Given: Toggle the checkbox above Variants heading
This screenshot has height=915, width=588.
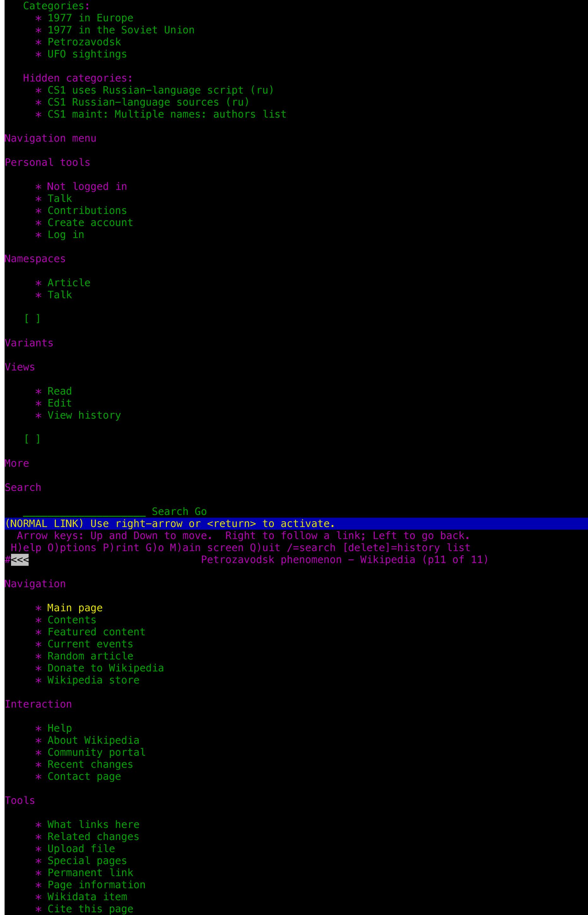Looking at the screenshot, I should pyautogui.click(x=32, y=319).
